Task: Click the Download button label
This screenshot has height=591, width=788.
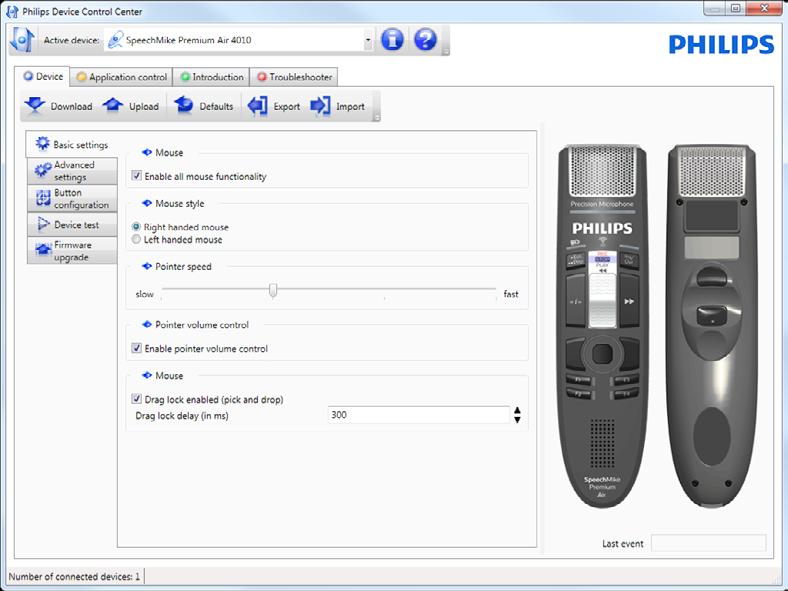Action: coord(71,107)
